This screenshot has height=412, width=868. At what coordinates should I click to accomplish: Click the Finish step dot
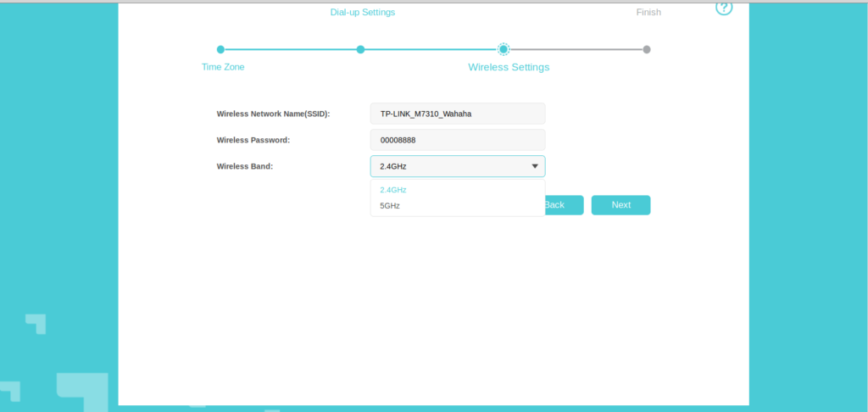coord(647,49)
